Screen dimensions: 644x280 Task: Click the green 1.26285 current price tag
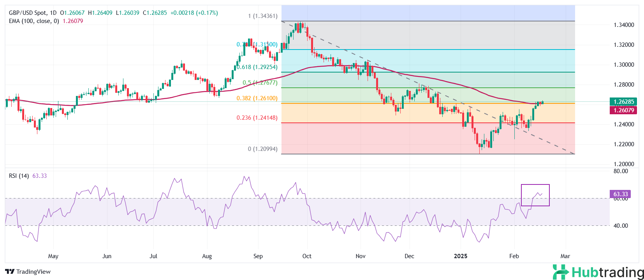click(623, 102)
